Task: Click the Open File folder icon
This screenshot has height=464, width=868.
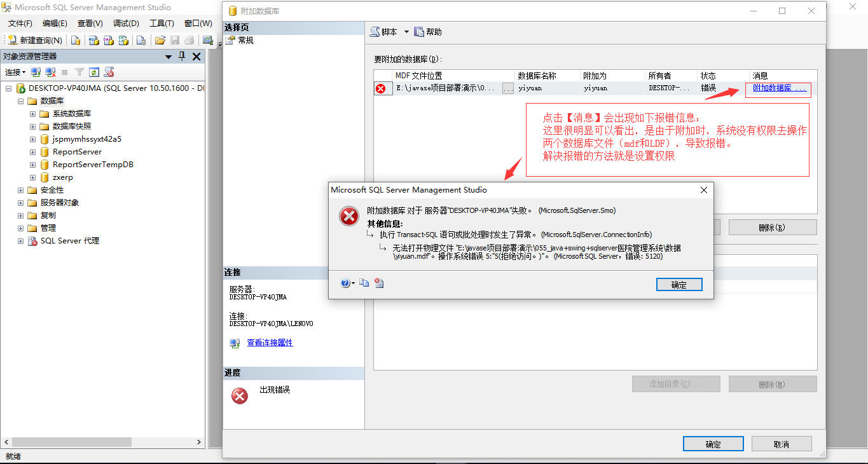Action: [x=160, y=40]
